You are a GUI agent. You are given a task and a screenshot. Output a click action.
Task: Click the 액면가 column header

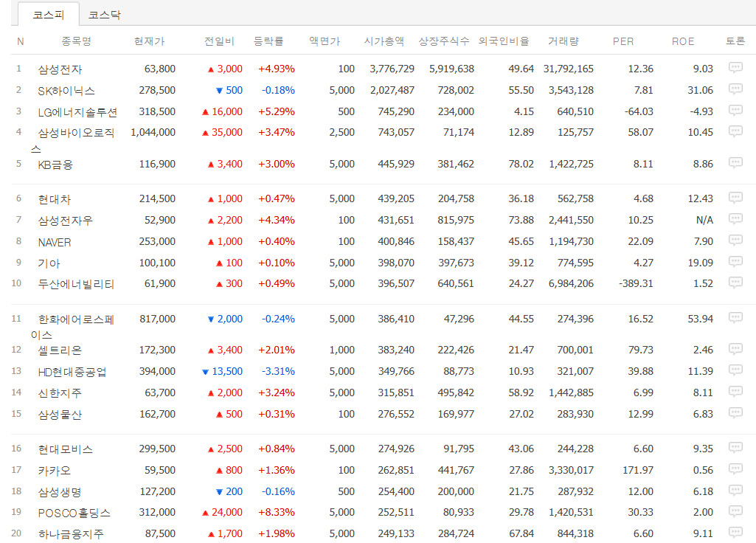[325, 41]
